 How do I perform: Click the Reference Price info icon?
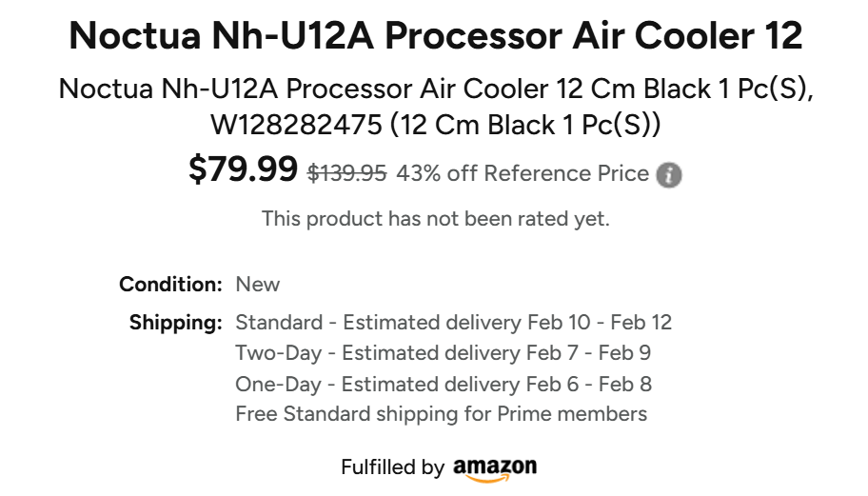tap(670, 175)
